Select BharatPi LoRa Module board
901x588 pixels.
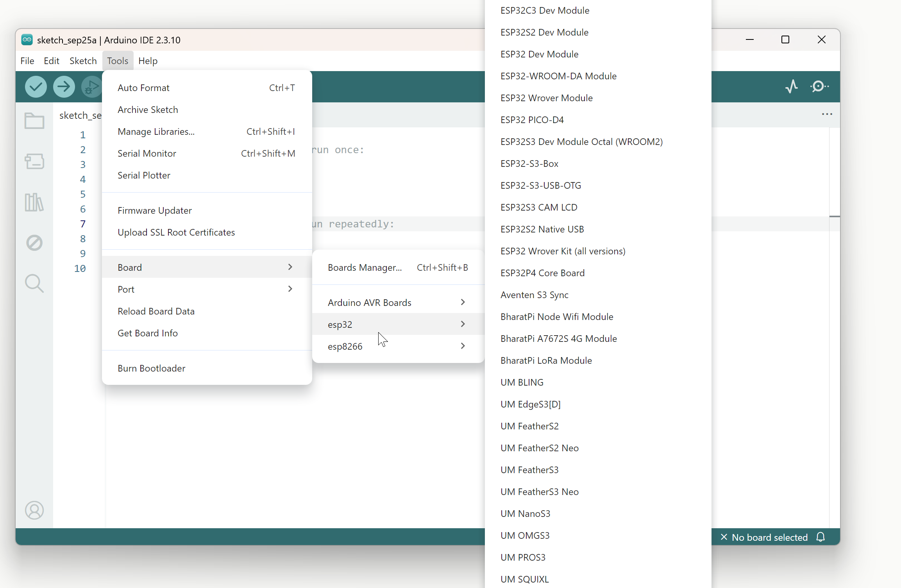tap(598, 360)
